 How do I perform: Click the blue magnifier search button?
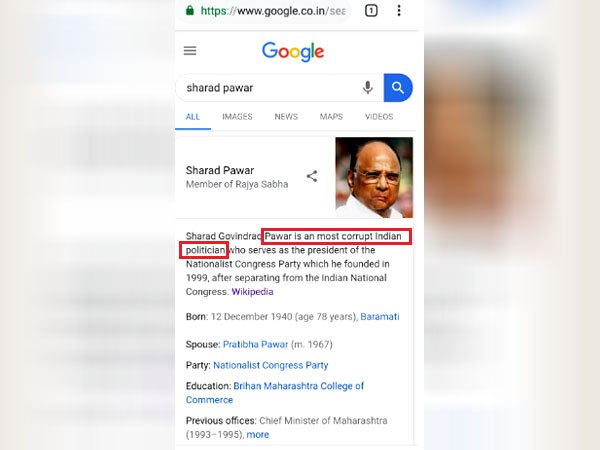click(398, 88)
